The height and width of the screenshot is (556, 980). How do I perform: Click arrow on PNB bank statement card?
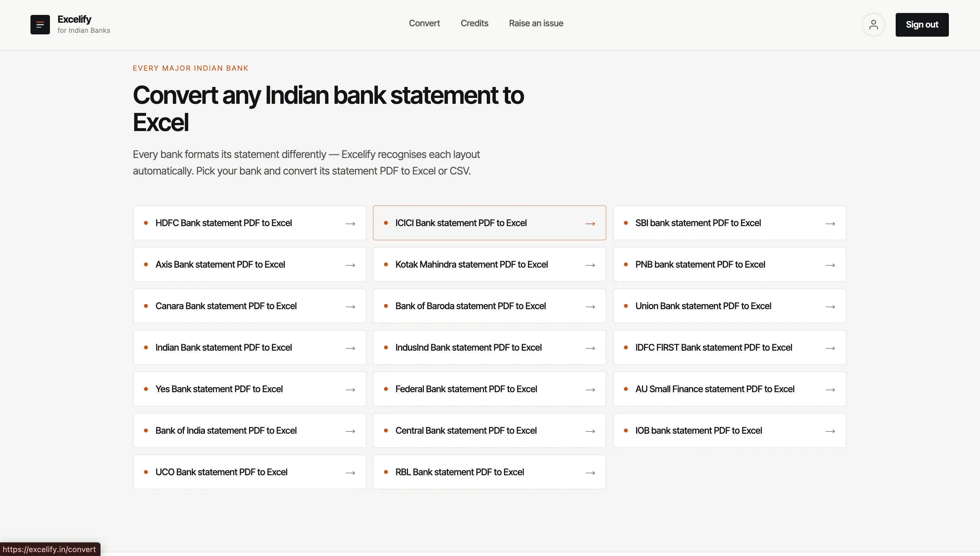coord(831,265)
